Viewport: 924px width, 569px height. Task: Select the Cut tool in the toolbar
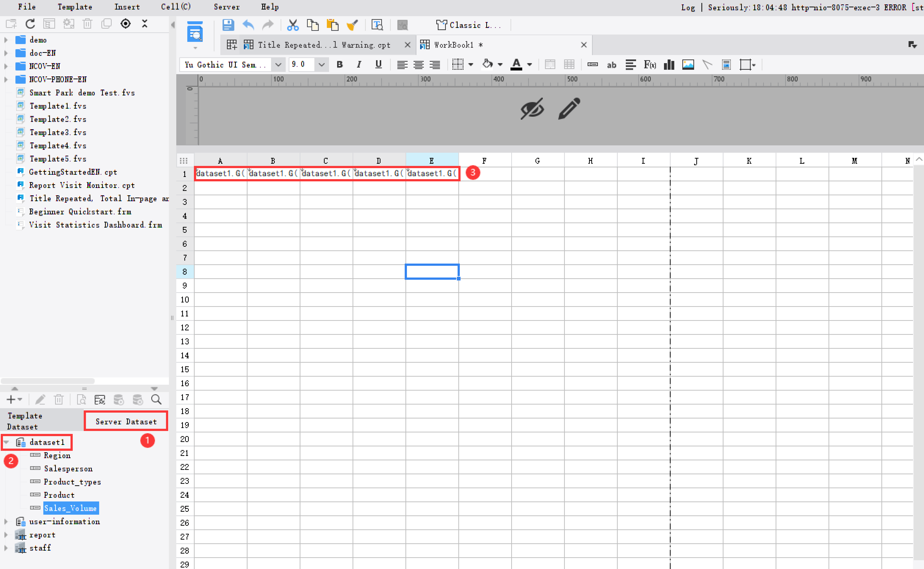point(293,25)
